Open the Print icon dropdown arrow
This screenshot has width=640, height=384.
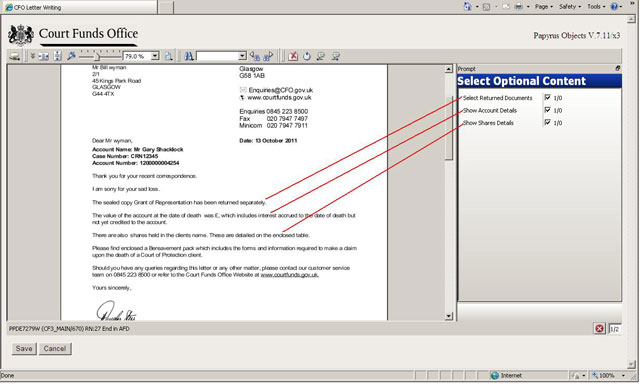(528, 7)
